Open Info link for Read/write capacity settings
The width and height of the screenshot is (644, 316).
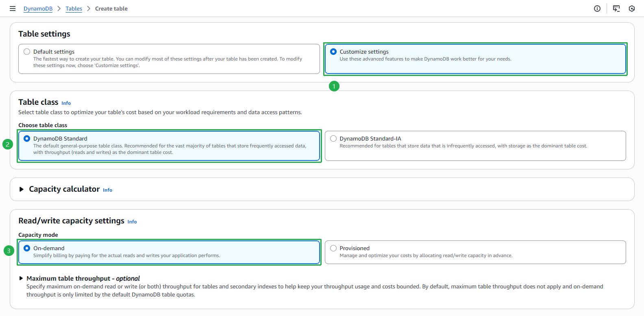132,222
